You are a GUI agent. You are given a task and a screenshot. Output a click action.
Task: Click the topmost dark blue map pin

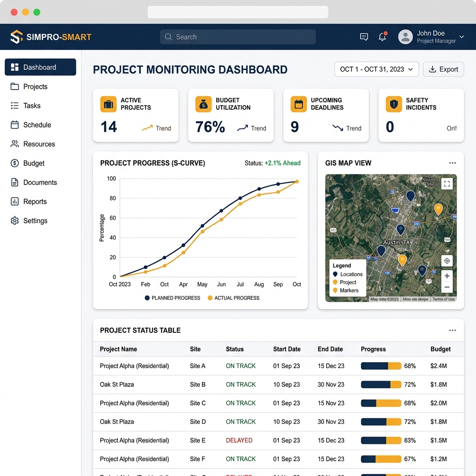(410, 196)
